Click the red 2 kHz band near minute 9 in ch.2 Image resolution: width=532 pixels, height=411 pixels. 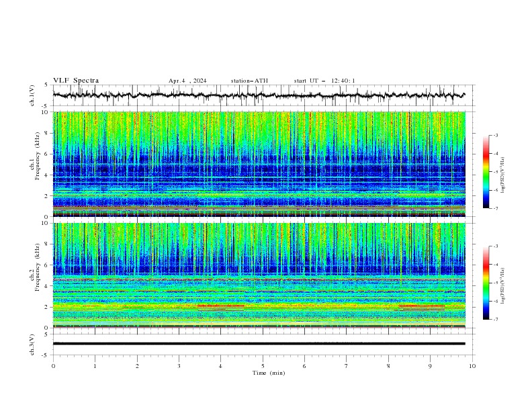(x=421, y=306)
